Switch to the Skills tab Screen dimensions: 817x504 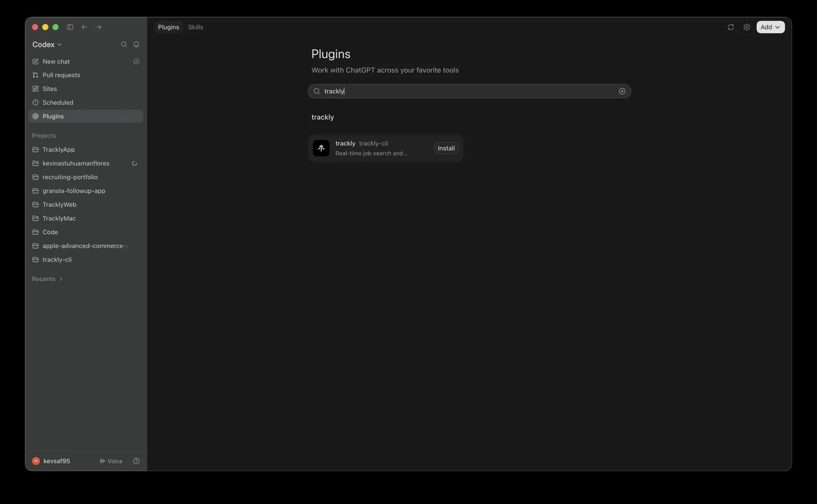pos(195,27)
